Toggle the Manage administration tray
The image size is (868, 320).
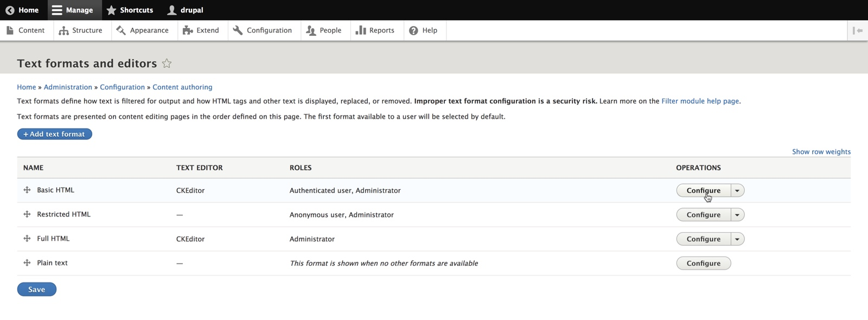(x=72, y=10)
